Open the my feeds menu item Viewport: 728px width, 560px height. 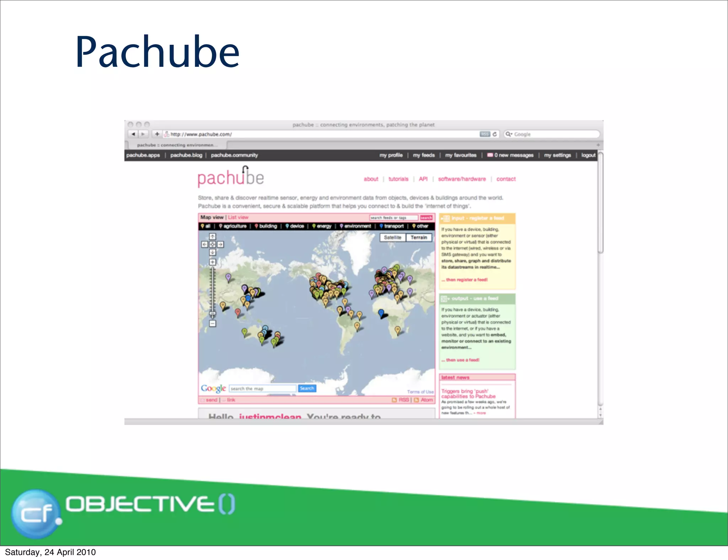pyautogui.click(x=424, y=155)
